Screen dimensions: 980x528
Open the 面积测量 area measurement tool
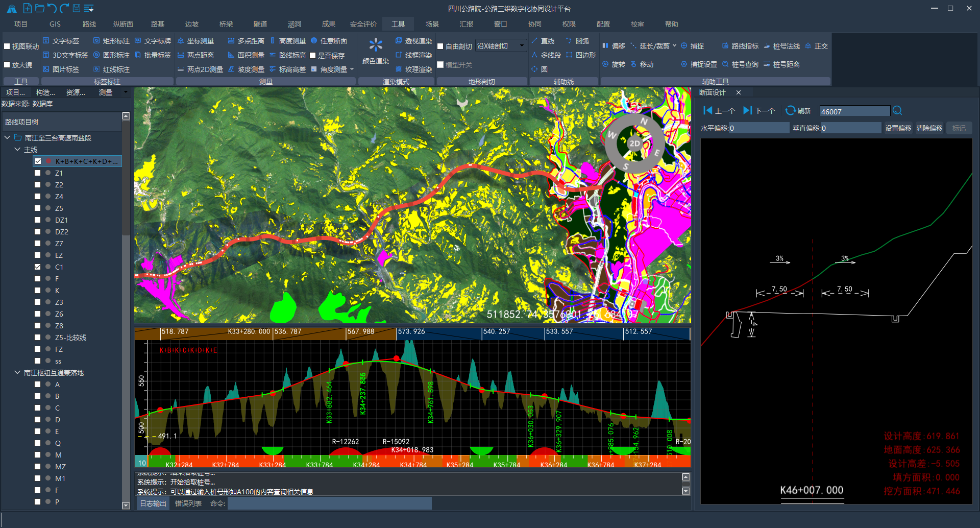point(246,55)
